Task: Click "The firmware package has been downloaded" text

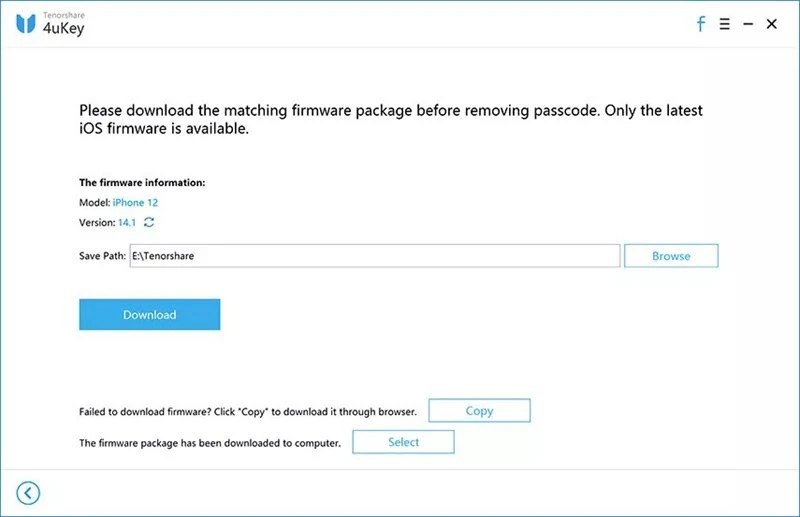Action: (210, 442)
